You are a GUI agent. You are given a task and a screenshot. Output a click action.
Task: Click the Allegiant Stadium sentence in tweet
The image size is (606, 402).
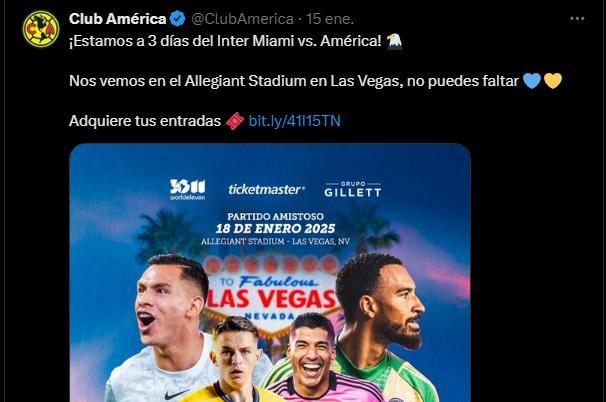[x=294, y=81]
